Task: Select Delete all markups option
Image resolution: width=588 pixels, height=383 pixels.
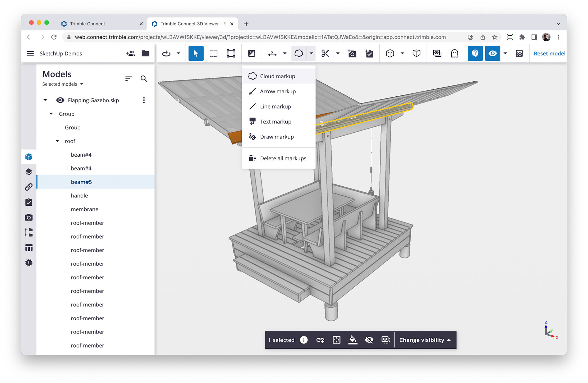Action: click(x=283, y=158)
